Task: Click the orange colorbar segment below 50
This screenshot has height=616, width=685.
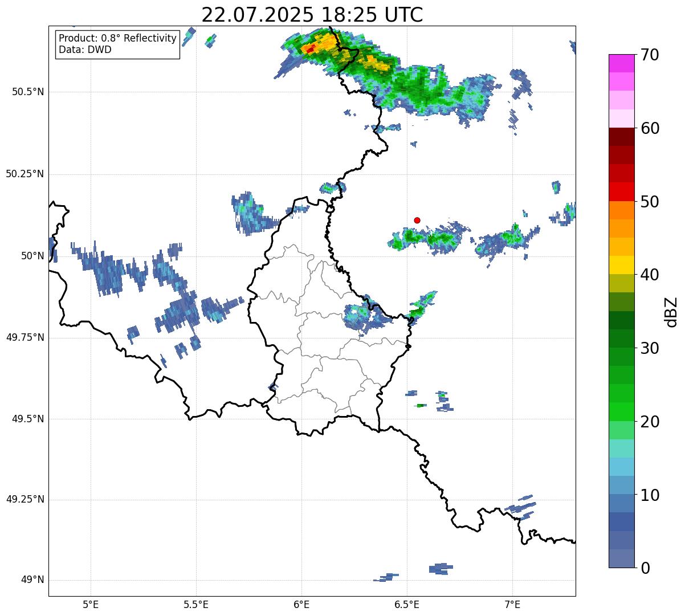Action: coord(622,210)
